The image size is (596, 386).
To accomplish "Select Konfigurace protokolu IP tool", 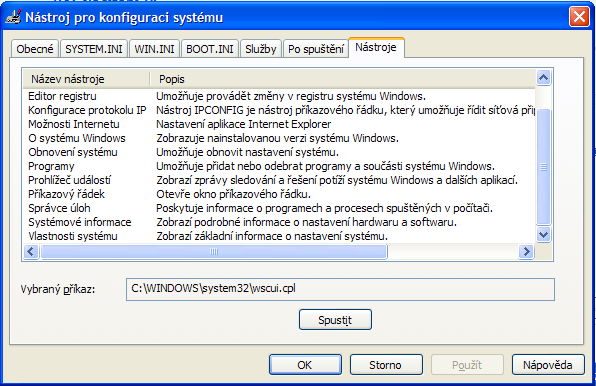I will click(87, 110).
